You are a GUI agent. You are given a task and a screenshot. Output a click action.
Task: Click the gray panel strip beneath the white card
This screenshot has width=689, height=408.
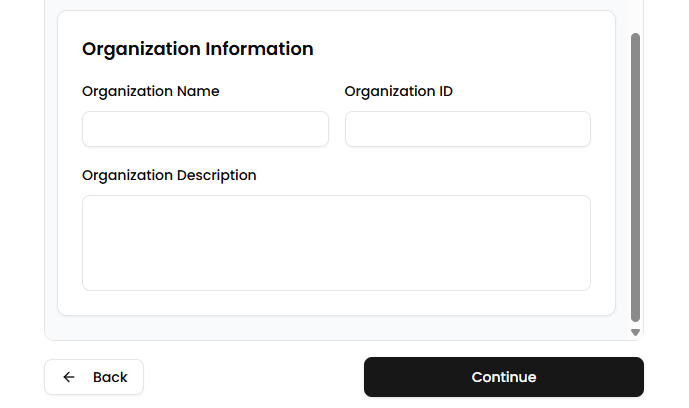coord(336,328)
